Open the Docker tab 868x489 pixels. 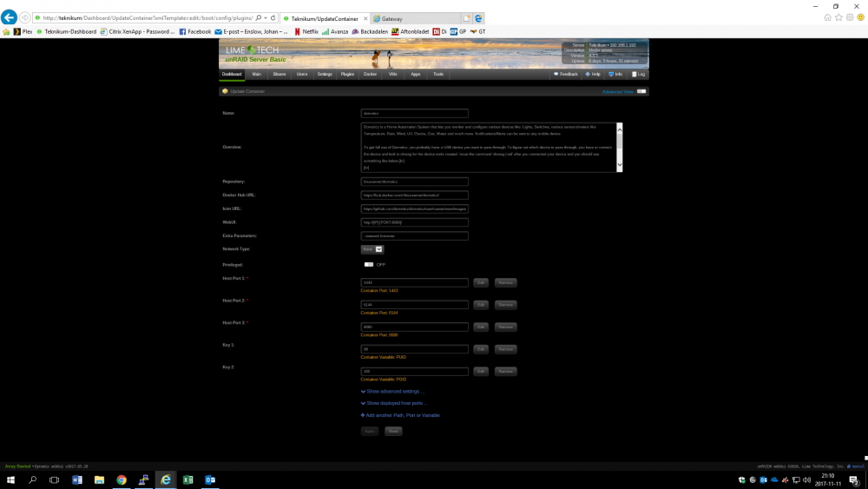click(x=370, y=74)
